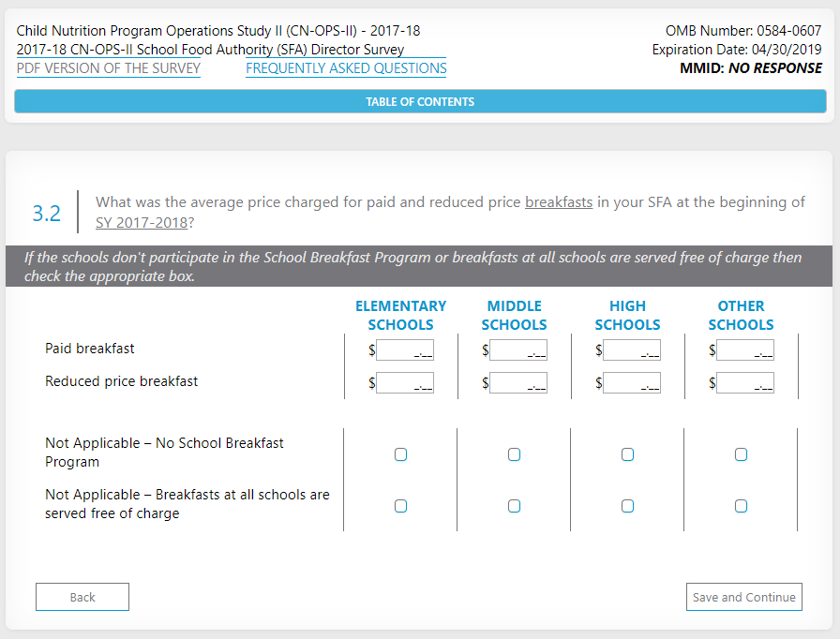This screenshot has width=840, height=639.
Task: Click the "Other Schools" column header
Action: 741,315
